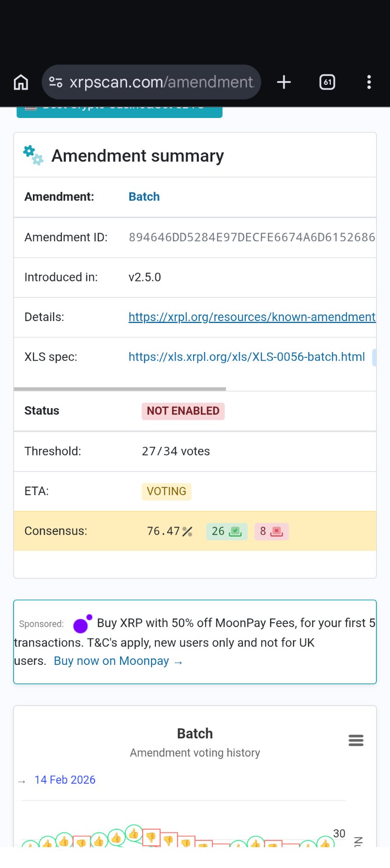Tap the browser home icon

coord(21,82)
